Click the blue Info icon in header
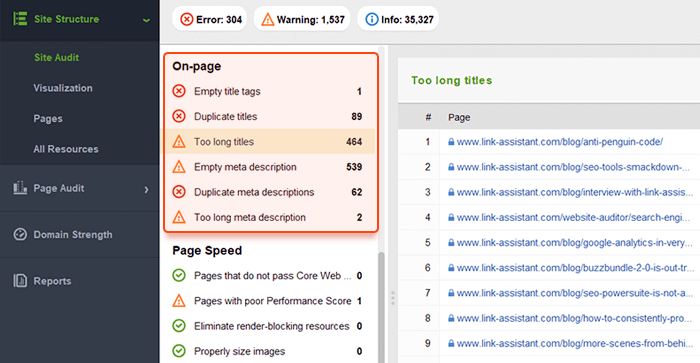 coord(371,19)
